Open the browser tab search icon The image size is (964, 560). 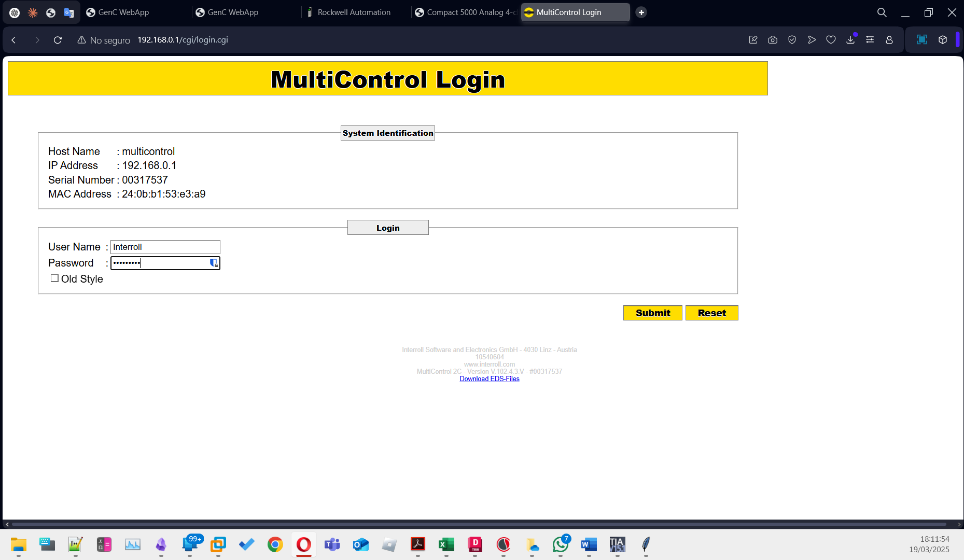[882, 12]
